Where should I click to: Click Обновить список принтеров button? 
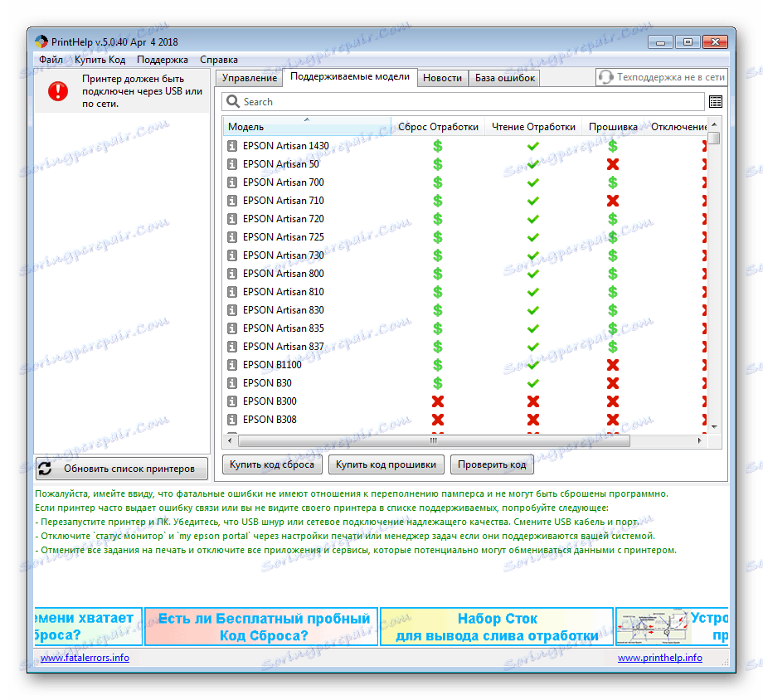122,469
